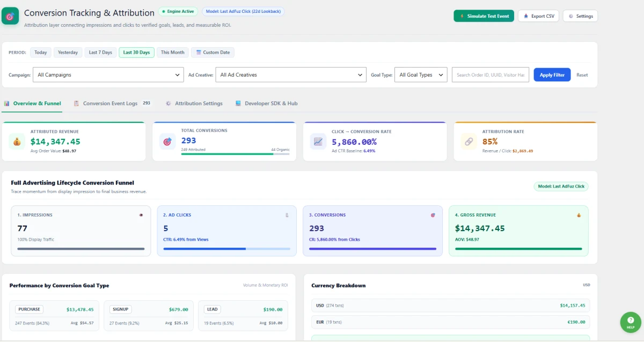Click the PURCHASE goal type tag

tap(29, 309)
